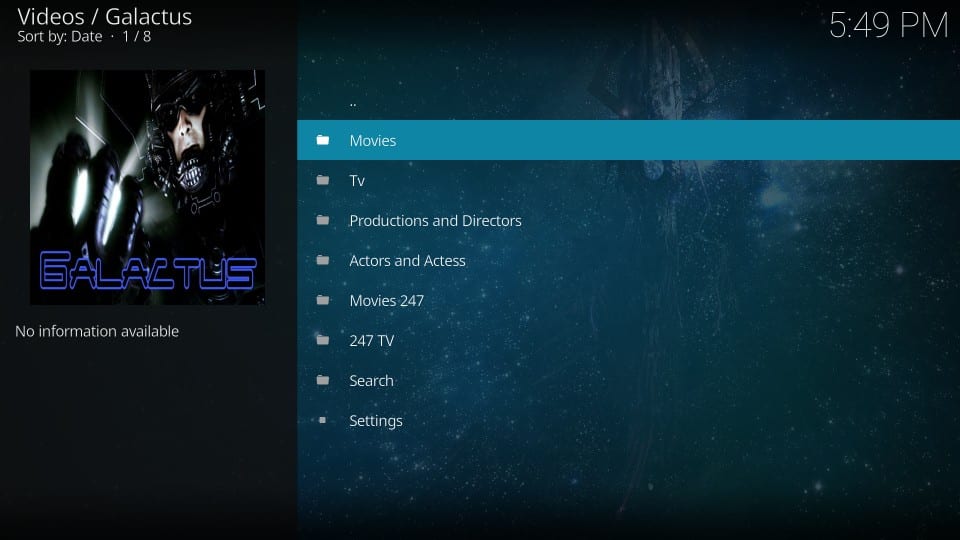Click the folder icon next to Search
This screenshot has width=960, height=540.
pyautogui.click(x=323, y=380)
